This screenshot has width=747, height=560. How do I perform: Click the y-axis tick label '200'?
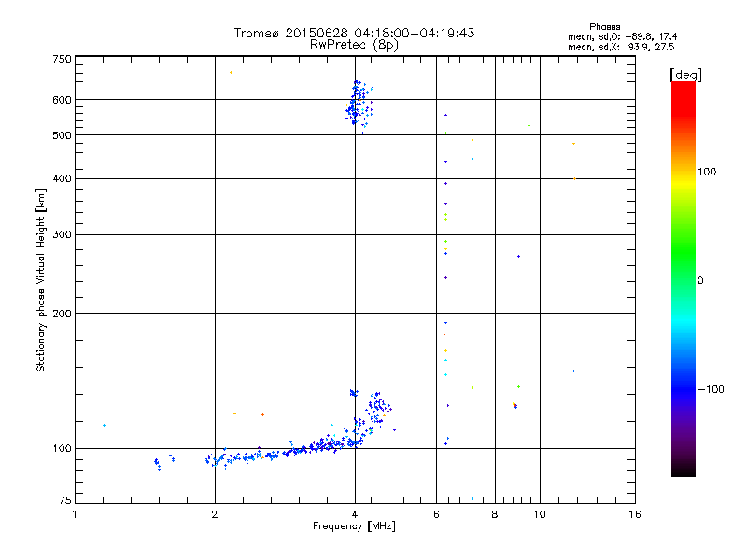[62, 314]
